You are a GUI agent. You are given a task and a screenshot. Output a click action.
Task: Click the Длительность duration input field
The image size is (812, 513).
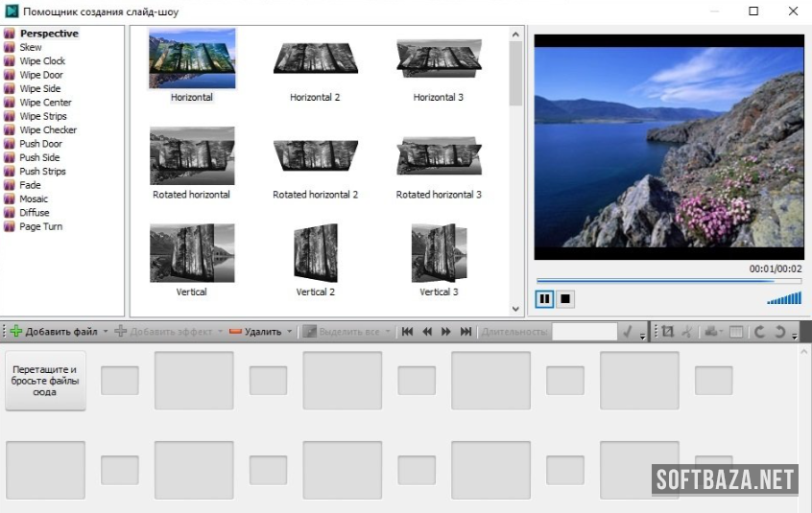point(585,332)
